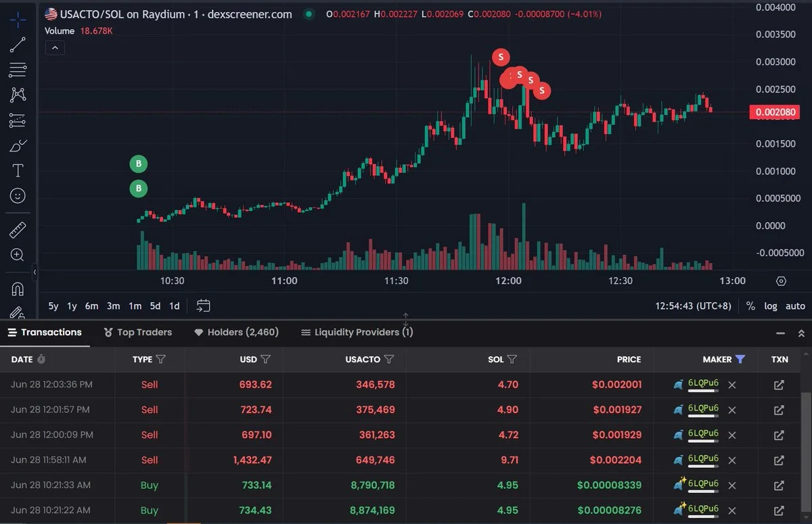The height and width of the screenshot is (524, 812).
Task: Remove maker filter in the 11:58:11 AM row
Action: 731,460
